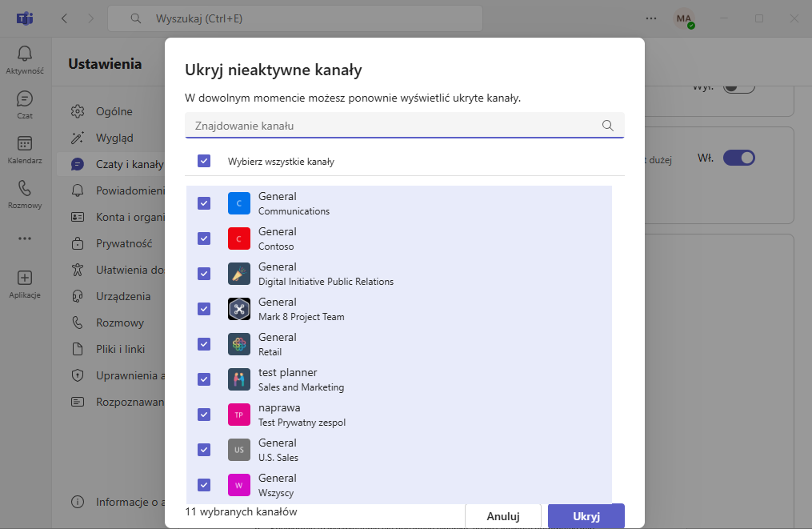The height and width of the screenshot is (529, 812).
Task: Open Rozmowy settings section
Action: click(111, 323)
